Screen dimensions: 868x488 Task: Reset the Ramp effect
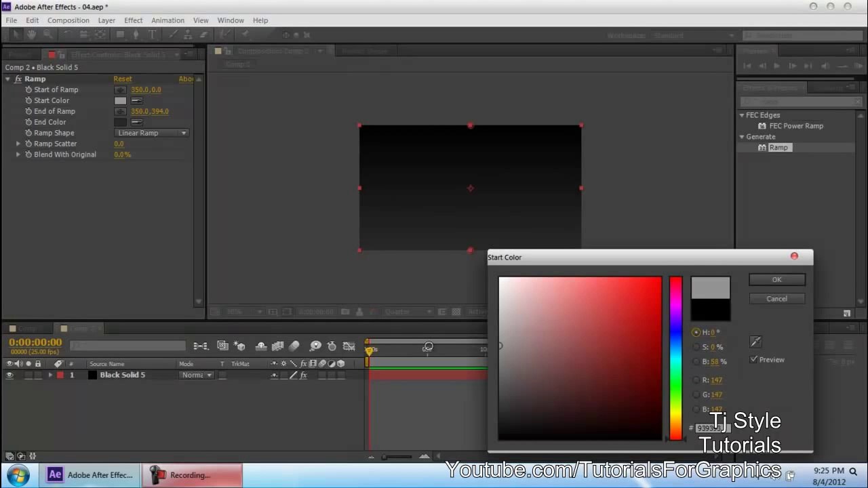123,79
